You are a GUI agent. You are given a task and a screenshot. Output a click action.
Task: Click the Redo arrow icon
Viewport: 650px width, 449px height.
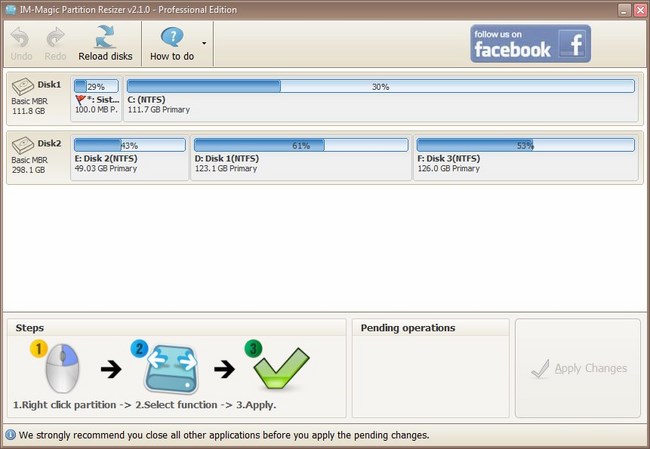[x=56, y=38]
